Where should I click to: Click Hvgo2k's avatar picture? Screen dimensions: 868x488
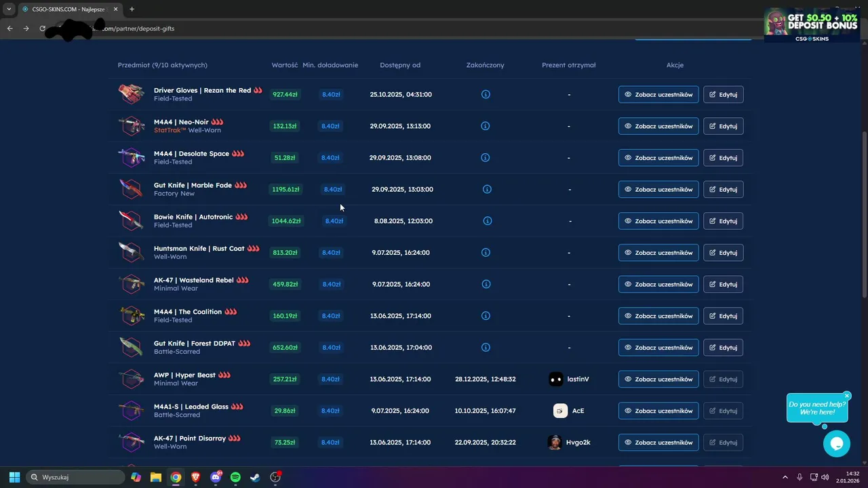click(555, 442)
